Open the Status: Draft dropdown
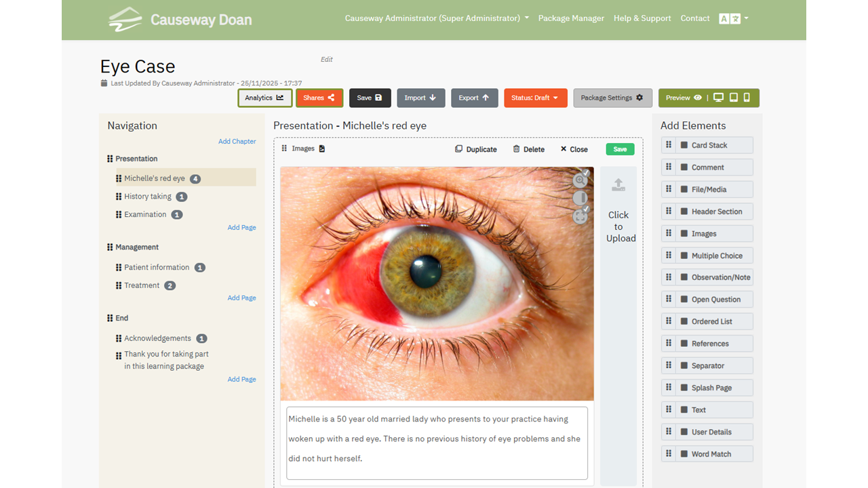This screenshot has height=488, width=868. coord(535,98)
